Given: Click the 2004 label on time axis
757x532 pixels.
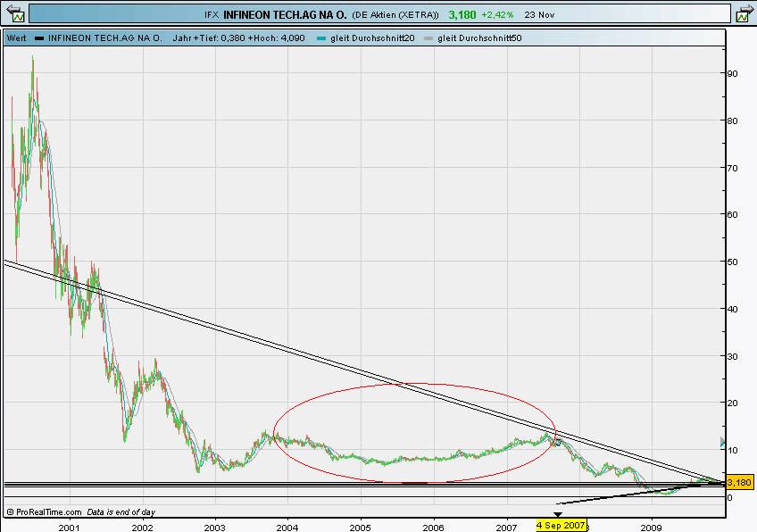Looking at the screenshot, I should click(x=287, y=528).
